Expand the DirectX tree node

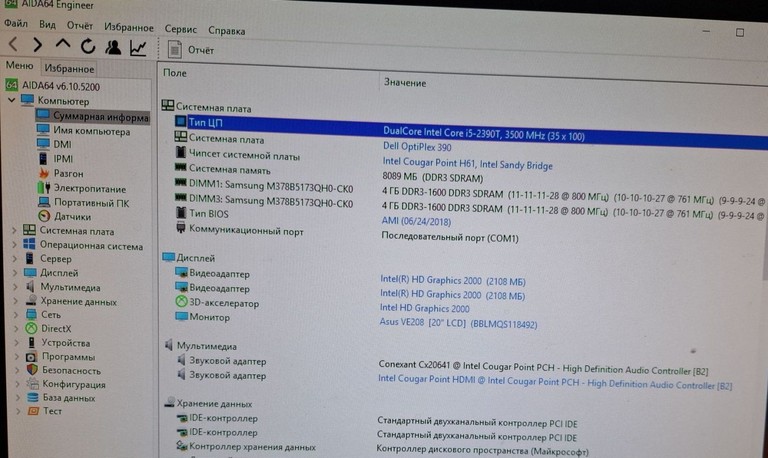17,329
